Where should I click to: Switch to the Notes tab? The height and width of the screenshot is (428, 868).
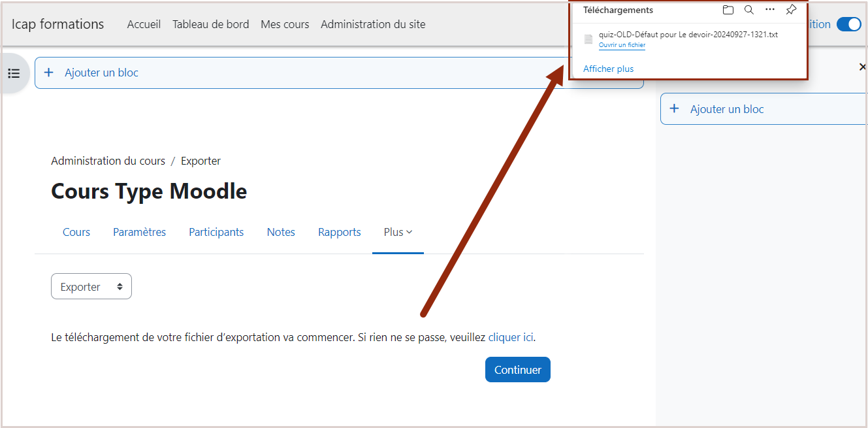[x=281, y=232]
